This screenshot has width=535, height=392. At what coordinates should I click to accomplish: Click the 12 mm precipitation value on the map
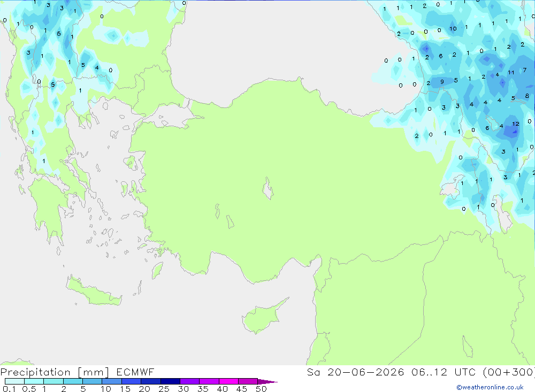[x=516, y=124]
